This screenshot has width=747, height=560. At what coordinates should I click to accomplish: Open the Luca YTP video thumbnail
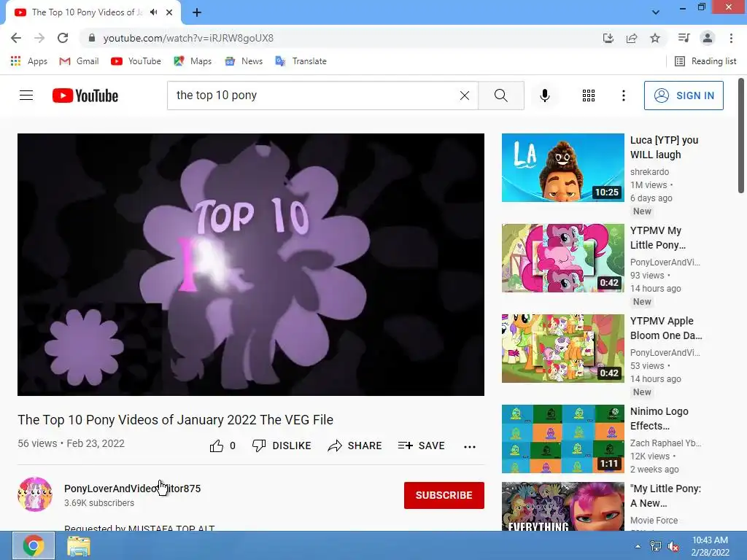[562, 168]
